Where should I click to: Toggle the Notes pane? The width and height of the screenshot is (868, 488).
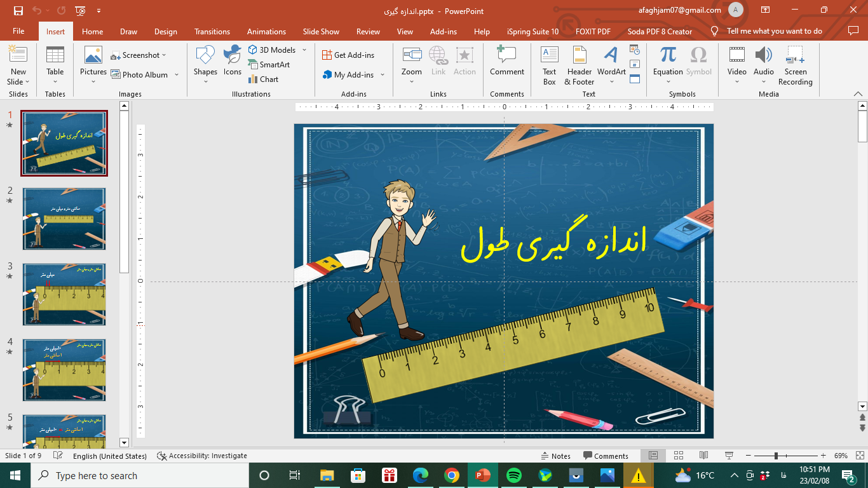pyautogui.click(x=559, y=456)
